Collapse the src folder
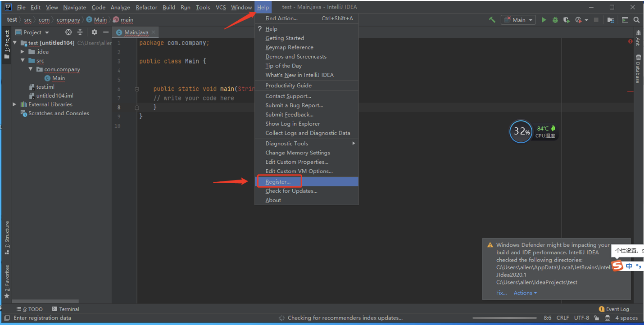This screenshot has width=644, height=325. point(23,60)
